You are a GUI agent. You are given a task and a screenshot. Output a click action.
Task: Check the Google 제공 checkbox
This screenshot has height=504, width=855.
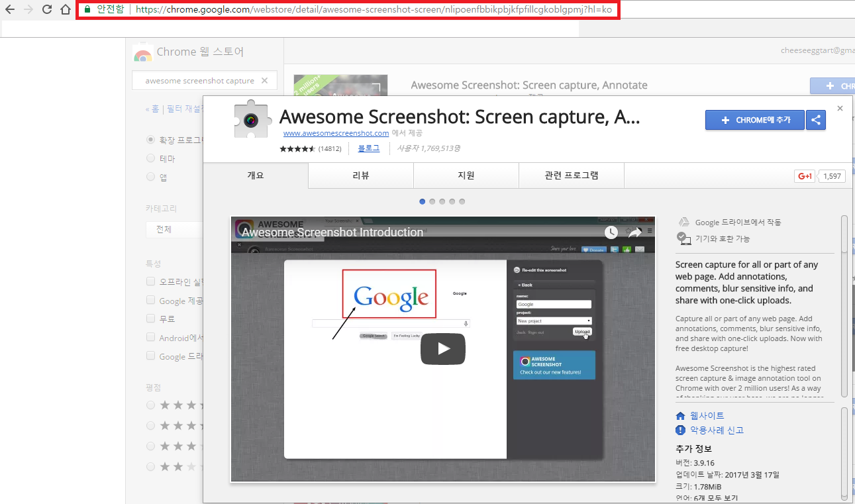151,300
